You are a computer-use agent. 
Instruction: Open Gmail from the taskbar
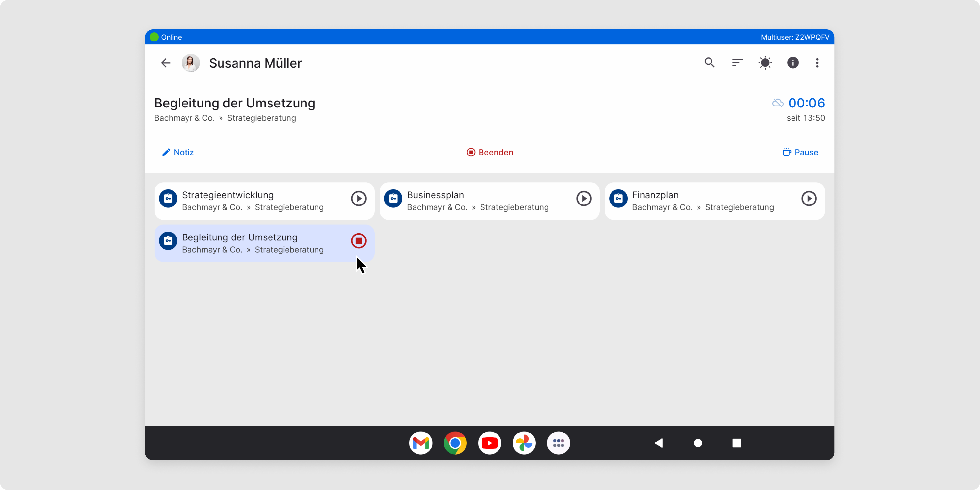point(421,443)
